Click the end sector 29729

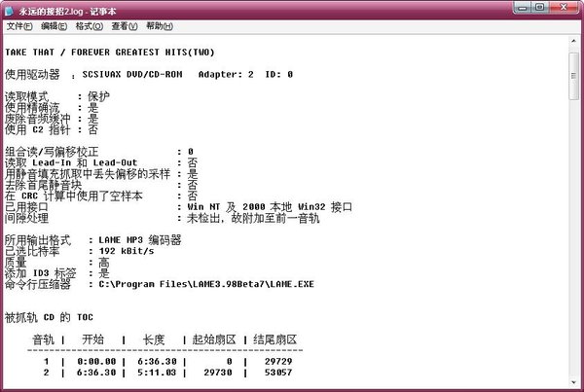tap(278, 362)
